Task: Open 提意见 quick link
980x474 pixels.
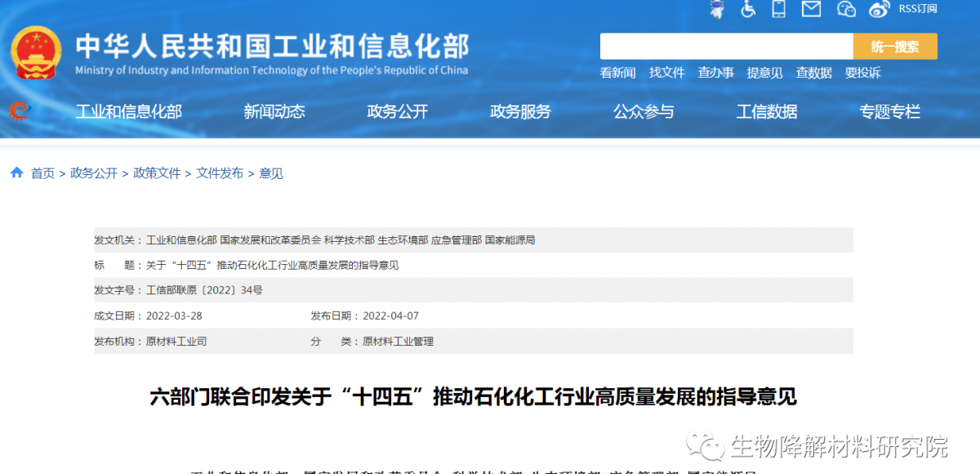Action: (x=765, y=73)
